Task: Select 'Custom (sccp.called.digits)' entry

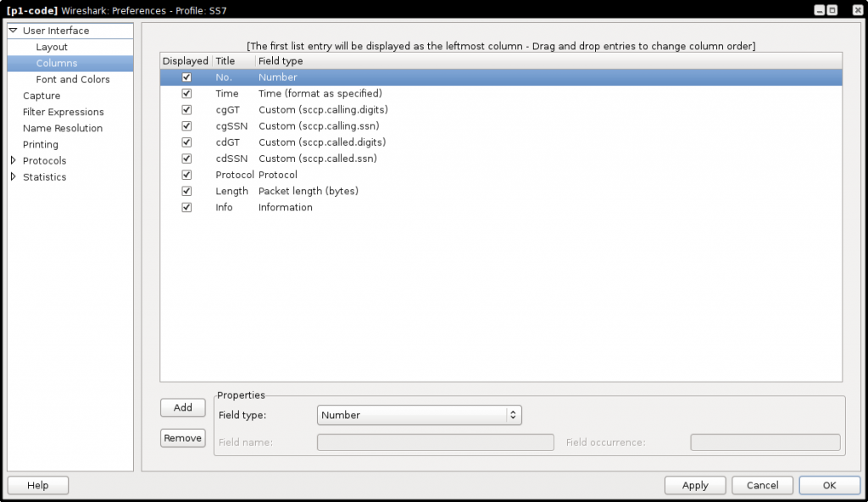Action: [322, 142]
